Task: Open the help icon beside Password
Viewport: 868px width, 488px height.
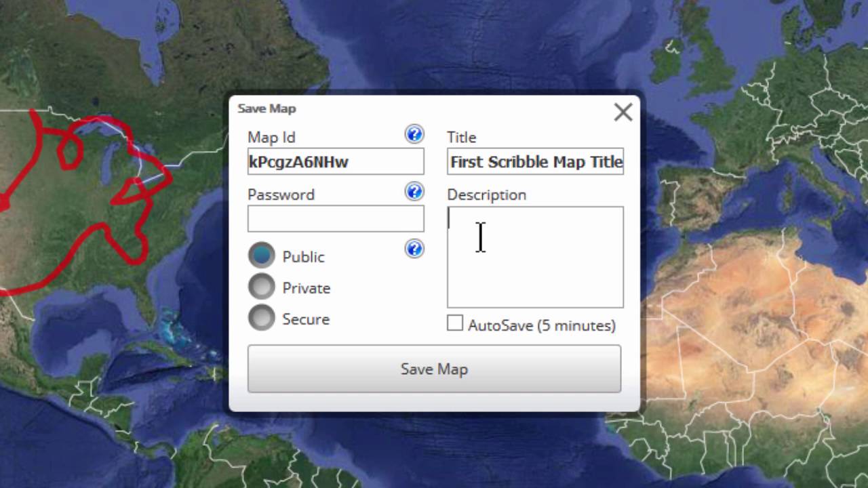Action: [x=414, y=191]
